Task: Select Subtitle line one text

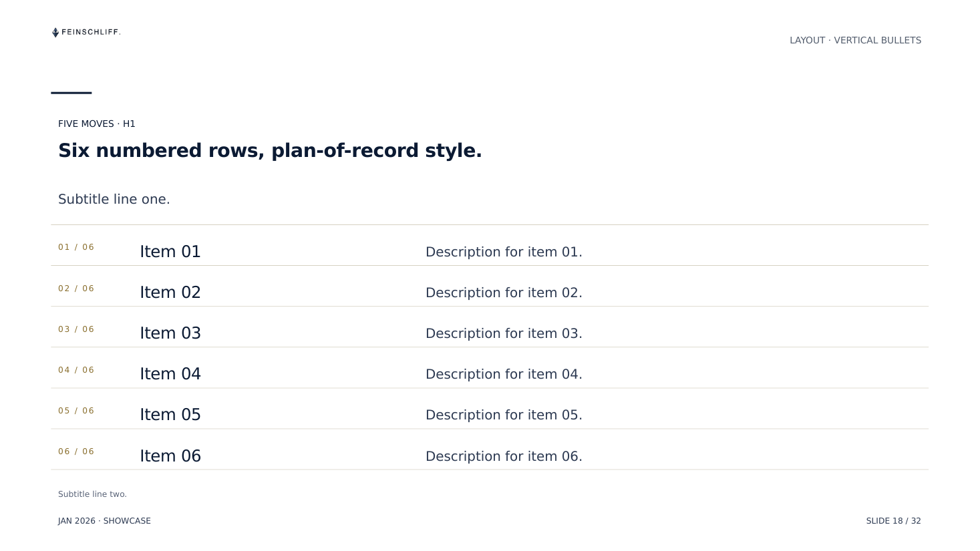Action: point(114,199)
